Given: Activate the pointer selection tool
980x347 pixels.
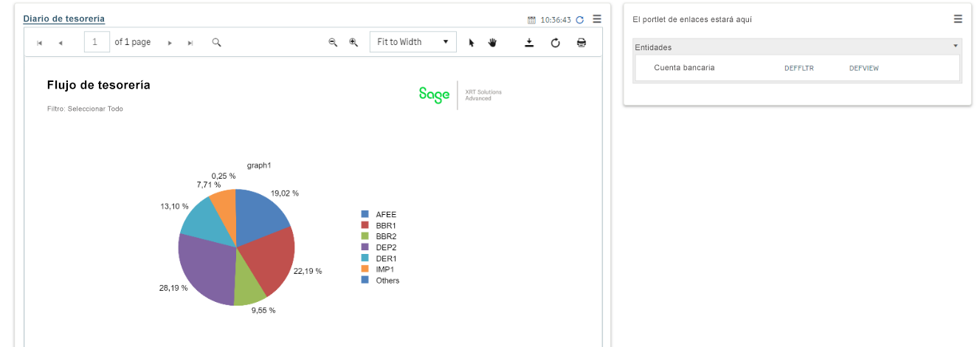Looking at the screenshot, I should point(472,43).
